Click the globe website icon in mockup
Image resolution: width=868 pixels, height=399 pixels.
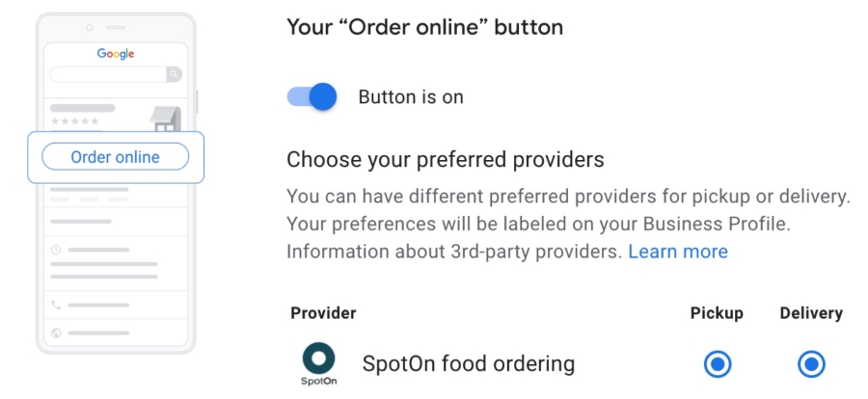tap(56, 333)
